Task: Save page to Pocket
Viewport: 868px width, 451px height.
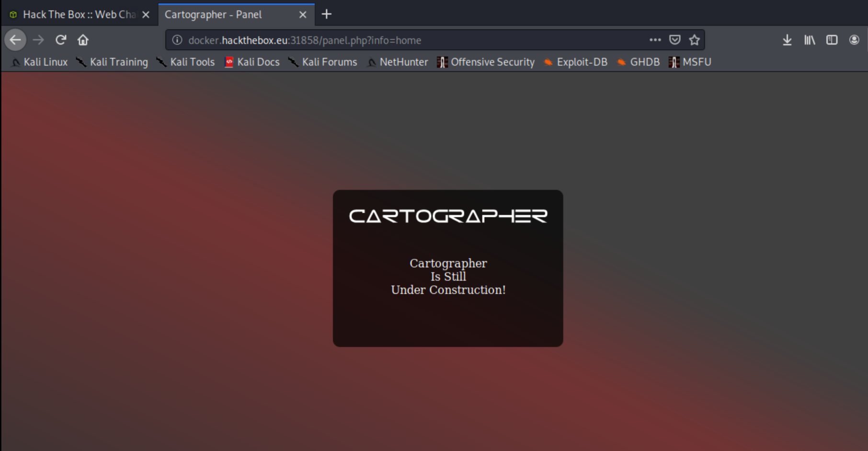Action: 674,40
